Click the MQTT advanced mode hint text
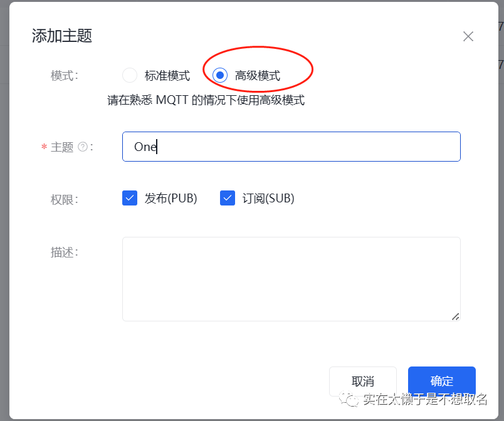This screenshot has width=504, height=421. pos(206,100)
